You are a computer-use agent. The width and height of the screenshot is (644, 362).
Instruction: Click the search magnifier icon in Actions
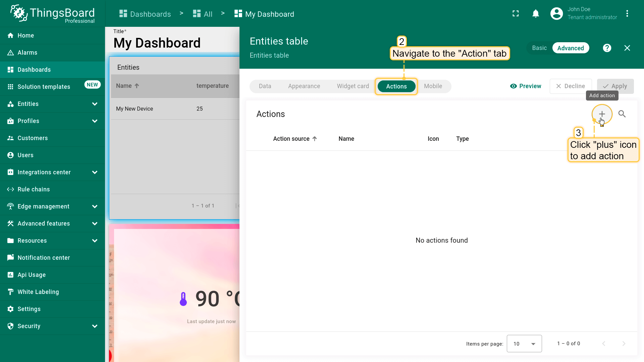pyautogui.click(x=622, y=114)
